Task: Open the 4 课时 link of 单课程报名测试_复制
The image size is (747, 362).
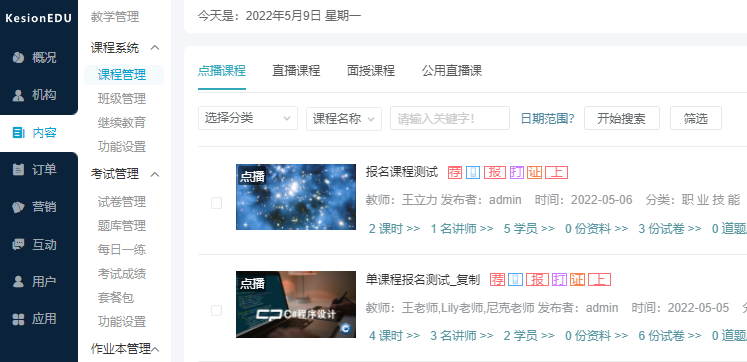Action: 394,336
